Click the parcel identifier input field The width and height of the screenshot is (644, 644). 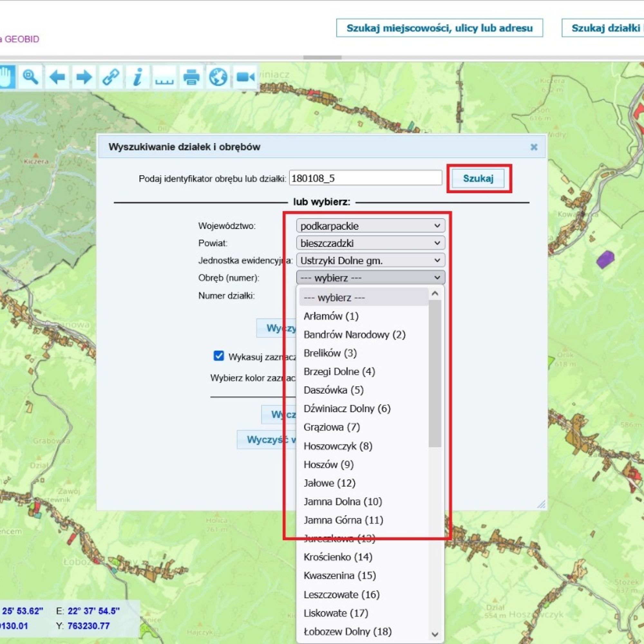(365, 178)
